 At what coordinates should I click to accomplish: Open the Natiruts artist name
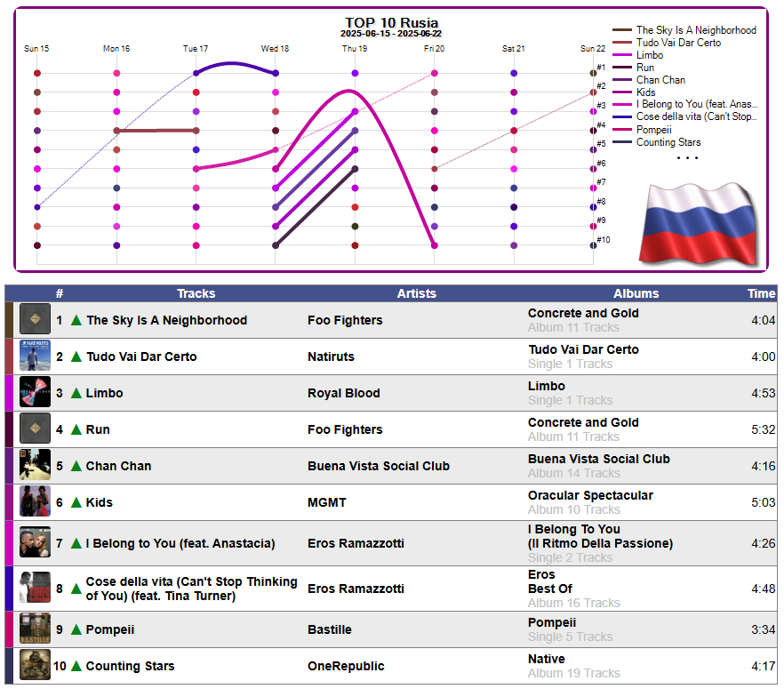tap(331, 357)
